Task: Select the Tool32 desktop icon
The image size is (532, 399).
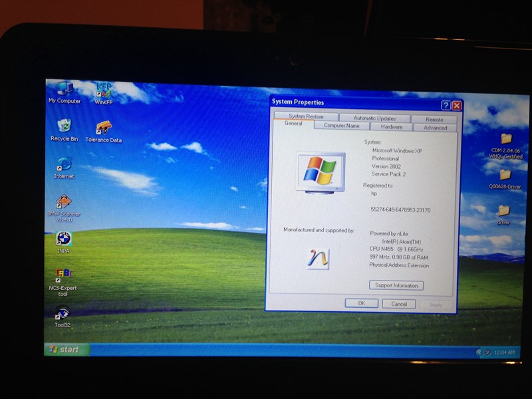Action: click(x=63, y=317)
